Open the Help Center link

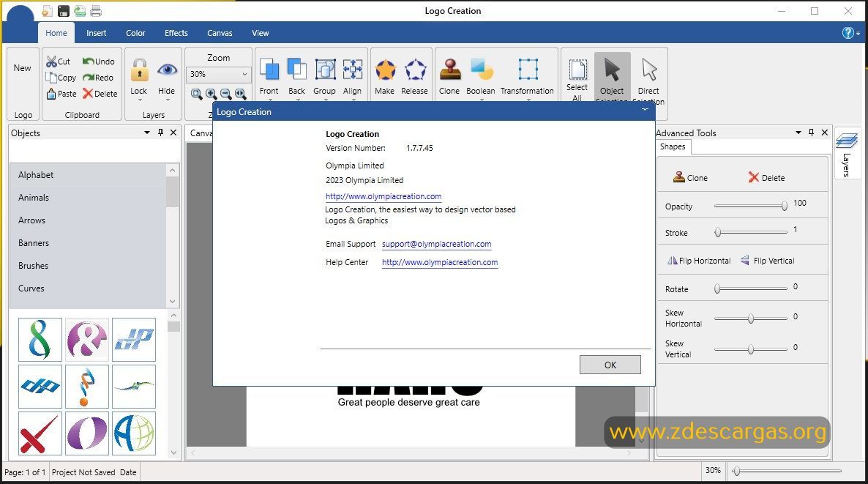pos(440,262)
